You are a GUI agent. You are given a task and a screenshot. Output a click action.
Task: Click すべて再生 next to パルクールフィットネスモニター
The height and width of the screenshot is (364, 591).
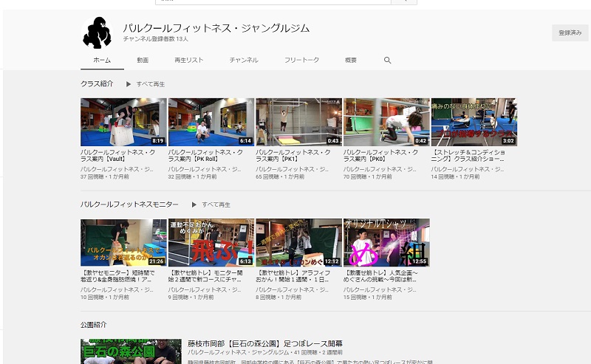tap(216, 205)
